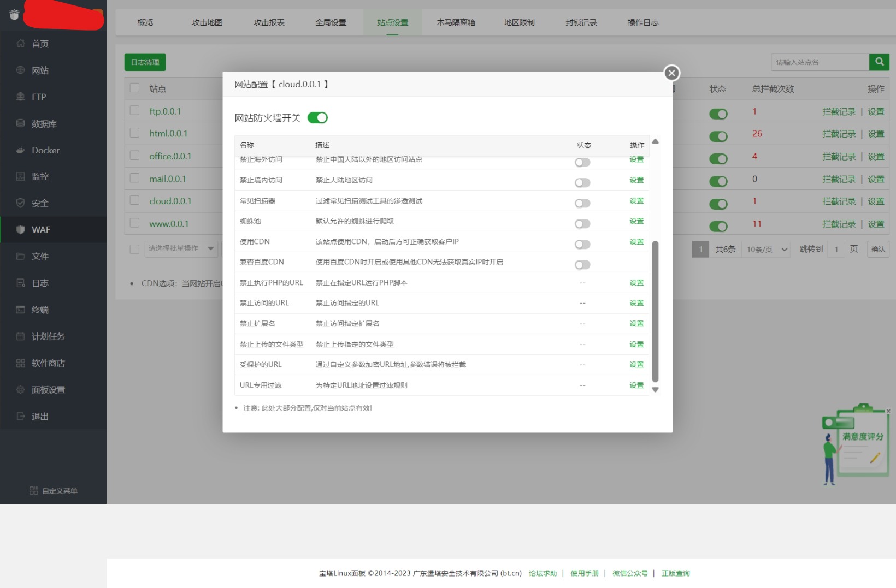Open the 封锁记录 tab
The image size is (896, 588).
[x=581, y=22]
